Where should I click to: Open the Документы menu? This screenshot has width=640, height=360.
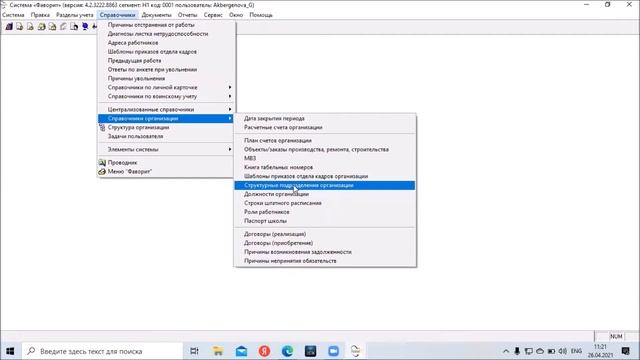point(156,15)
